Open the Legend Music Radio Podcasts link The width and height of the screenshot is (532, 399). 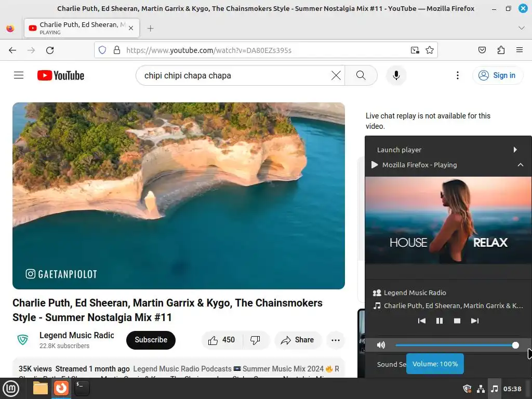(x=182, y=369)
